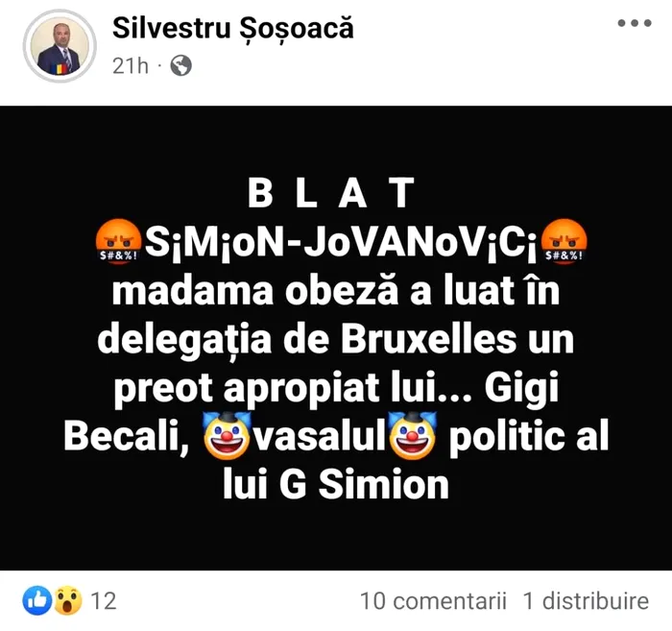Open the 21h post timestamp

click(131, 66)
